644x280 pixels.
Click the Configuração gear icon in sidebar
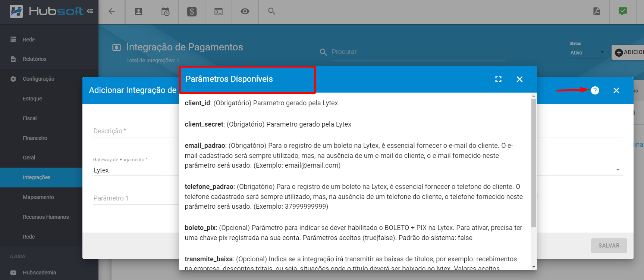click(x=13, y=79)
